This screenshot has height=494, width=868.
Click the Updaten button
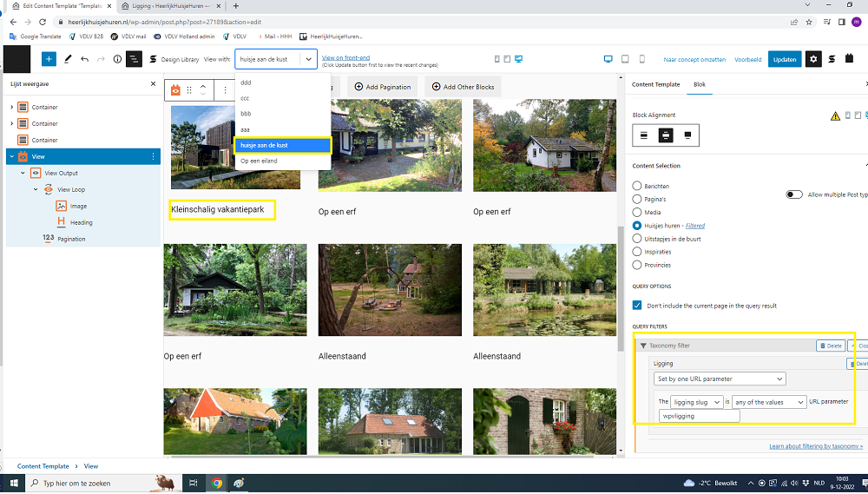tap(785, 59)
